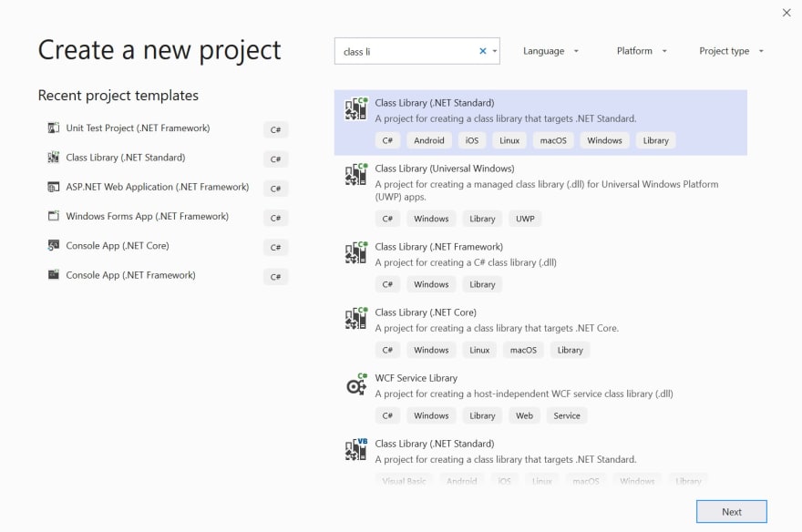Click Linux tag on .NET Standard C# result
The image size is (802, 532).
(509, 140)
